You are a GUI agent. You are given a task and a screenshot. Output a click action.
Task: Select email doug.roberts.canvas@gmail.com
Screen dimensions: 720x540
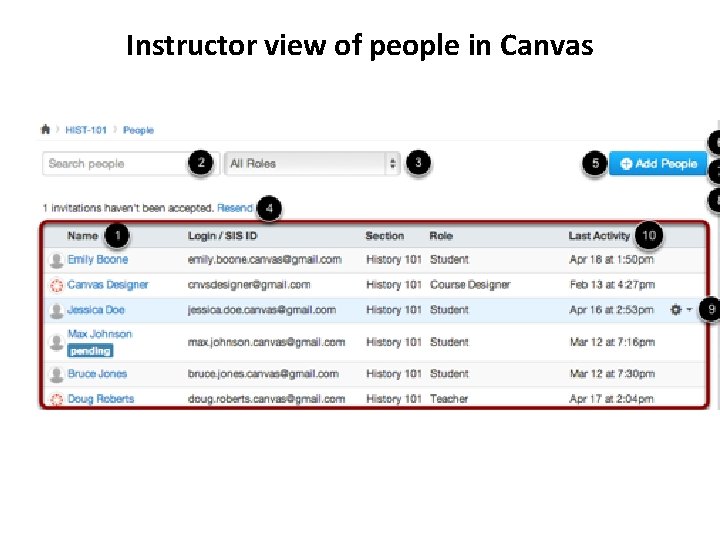266,399
